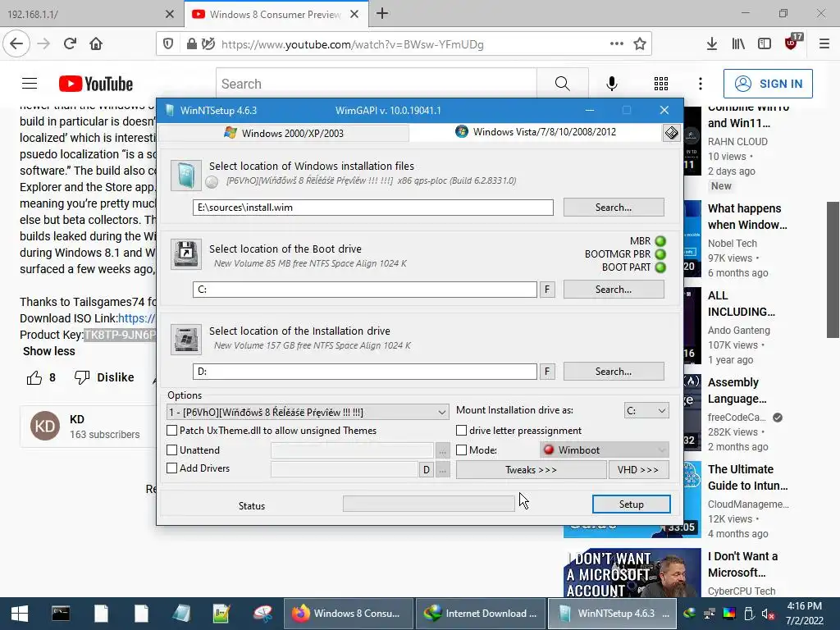Image resolution: width=840 pixels, height=630 pixels.
Task: Click F button next to installation drive field
Action: pos(547,372)
